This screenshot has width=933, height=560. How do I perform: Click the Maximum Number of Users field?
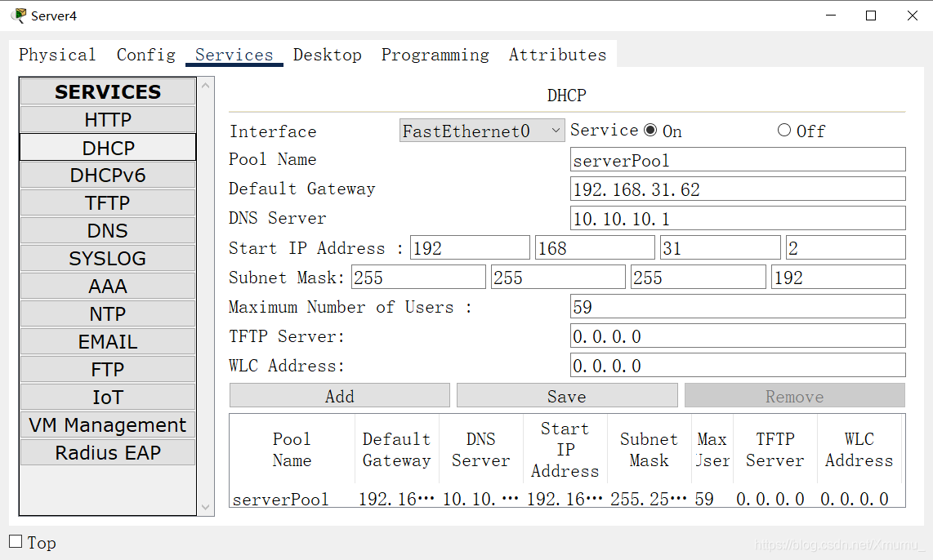pyautogui.click(x=737, y=307)
